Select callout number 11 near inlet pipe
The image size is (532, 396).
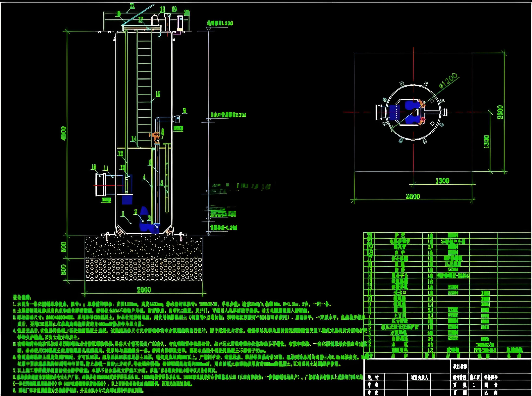pos(106,168)
